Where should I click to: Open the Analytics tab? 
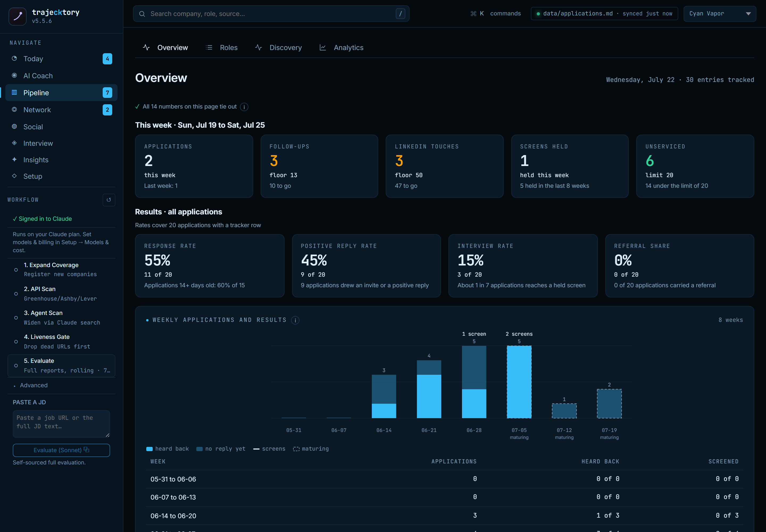point(341,47)
